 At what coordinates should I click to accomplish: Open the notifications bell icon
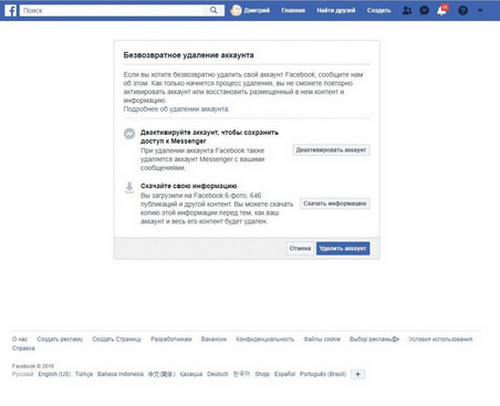(442, 10)
